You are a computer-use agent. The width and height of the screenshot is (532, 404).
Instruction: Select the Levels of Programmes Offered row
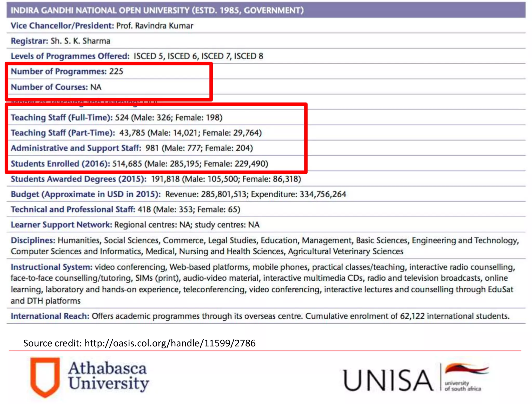266,56
